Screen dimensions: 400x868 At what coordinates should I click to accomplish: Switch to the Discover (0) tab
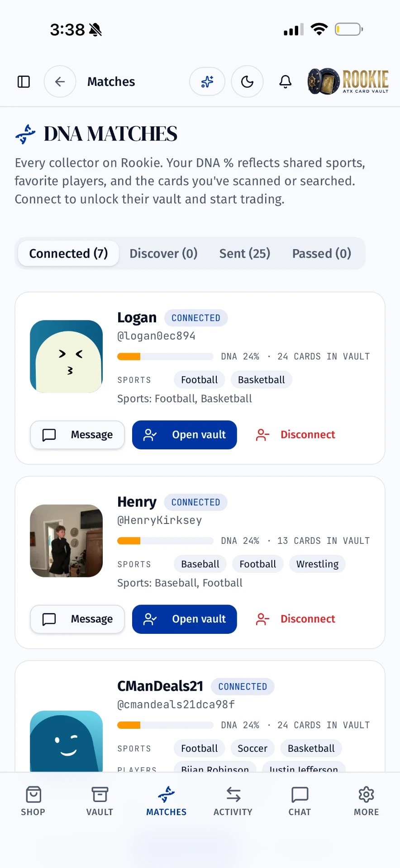[x=164, y=253]
